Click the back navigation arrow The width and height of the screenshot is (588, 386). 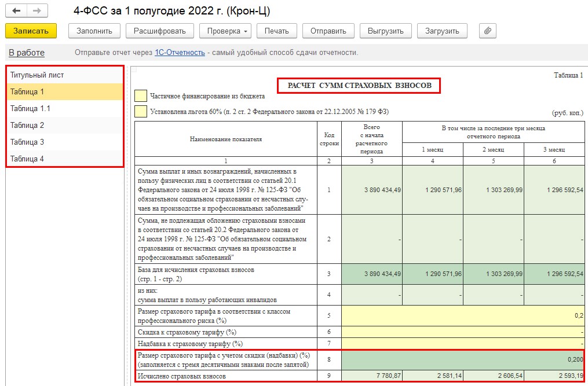click(x=16, y=11)
